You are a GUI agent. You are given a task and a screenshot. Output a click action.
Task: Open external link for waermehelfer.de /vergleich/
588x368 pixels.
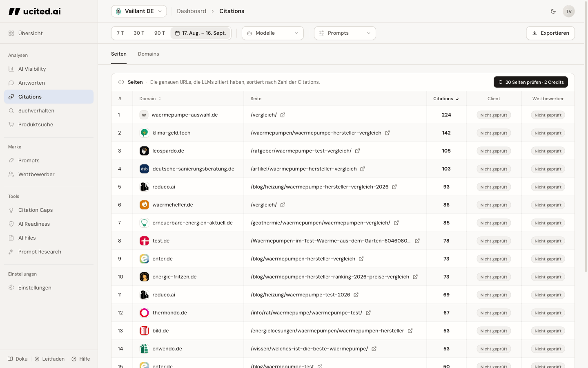[x=283, y=205]
